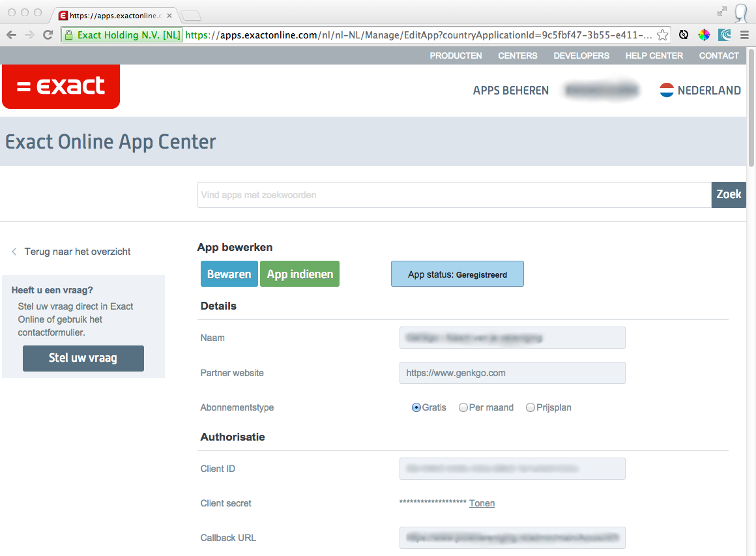Select the Per maand subscription type
Viewport: 756px width, 556px height.
click(x=463, y=407)
